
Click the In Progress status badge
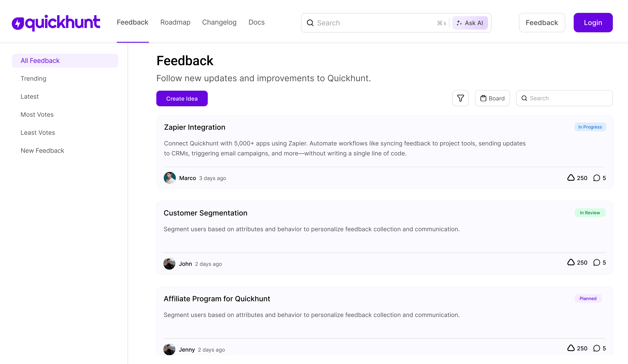click(590, 127)
